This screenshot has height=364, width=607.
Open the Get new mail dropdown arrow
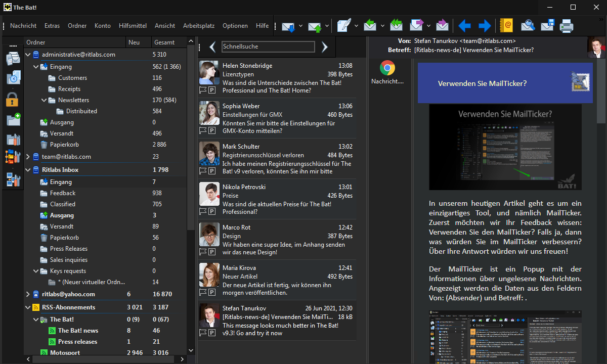[x=300, y=26]
